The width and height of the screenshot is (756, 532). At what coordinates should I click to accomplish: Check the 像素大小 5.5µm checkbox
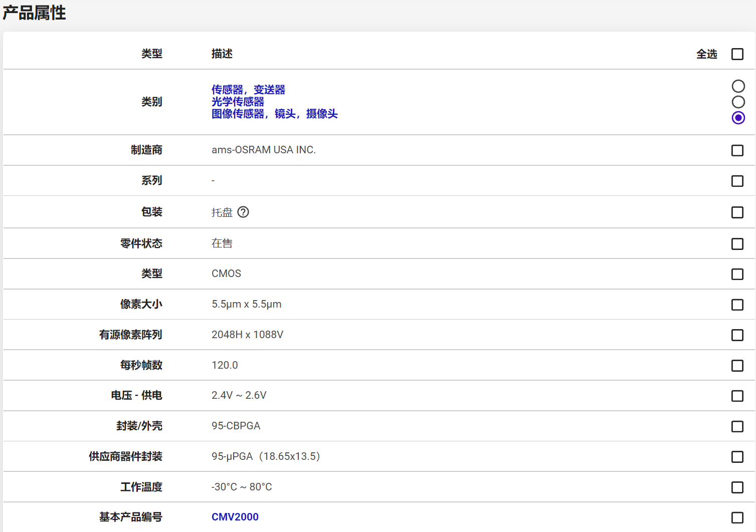(x=737, y=305)
